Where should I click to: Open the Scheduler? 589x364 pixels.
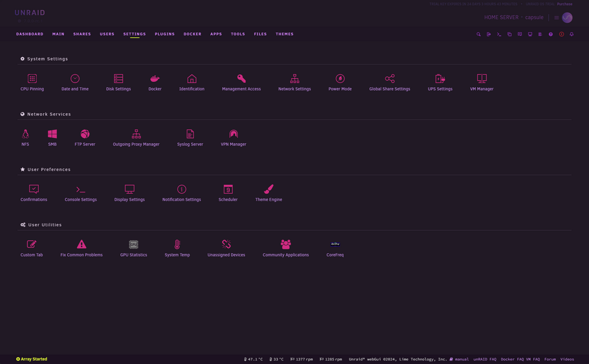pos(228,193)
